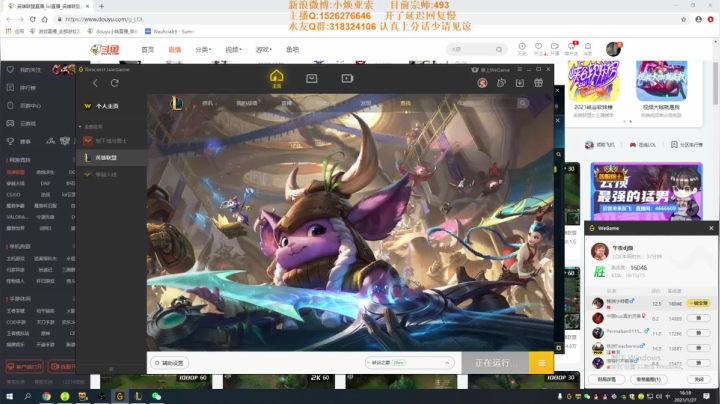Screen dimensions: 720x404
Task: Open the highlighted 查找 tab on the LoL page
Action: tap(405, 103)
